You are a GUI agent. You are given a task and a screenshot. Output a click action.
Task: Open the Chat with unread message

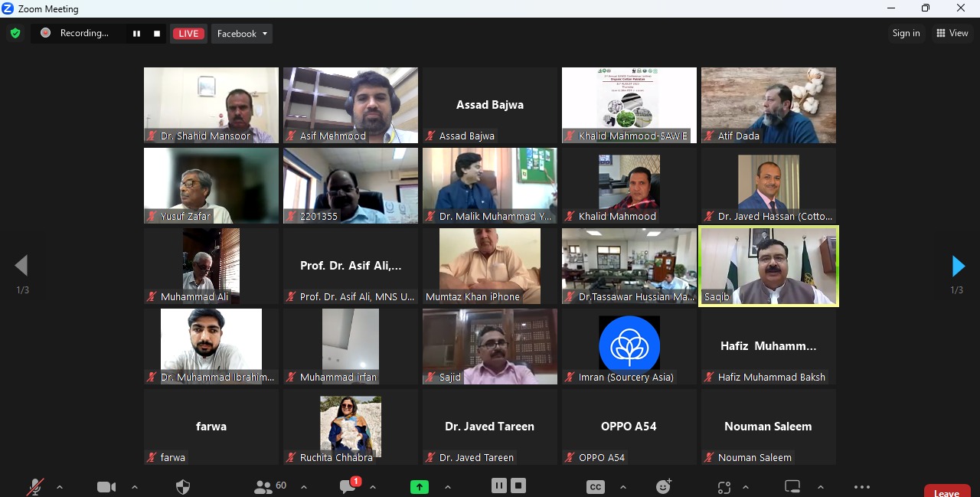(x=349, y=487)
